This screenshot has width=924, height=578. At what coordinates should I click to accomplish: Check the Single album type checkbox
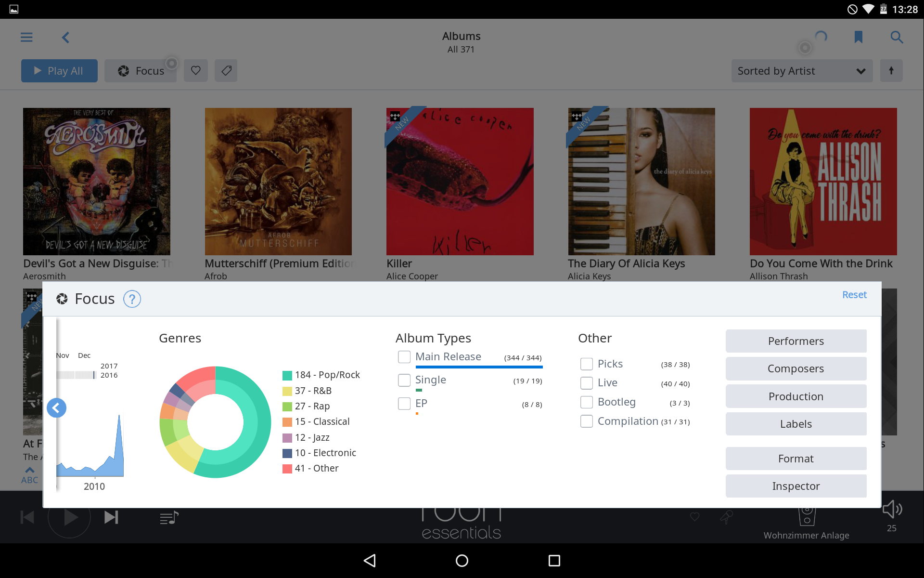(404, 381)
